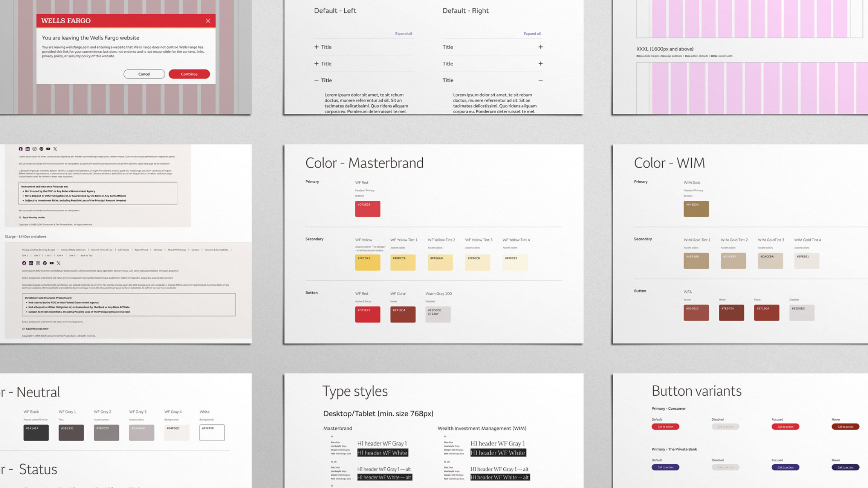
Task: Open Report Fraud footer link
Action: point(141,250)
